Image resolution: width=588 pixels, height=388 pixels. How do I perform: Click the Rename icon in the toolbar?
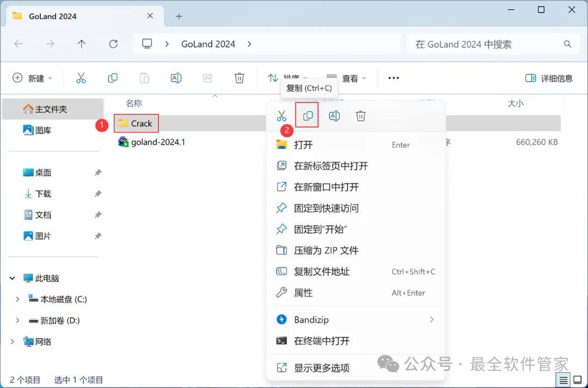[176, 78]
